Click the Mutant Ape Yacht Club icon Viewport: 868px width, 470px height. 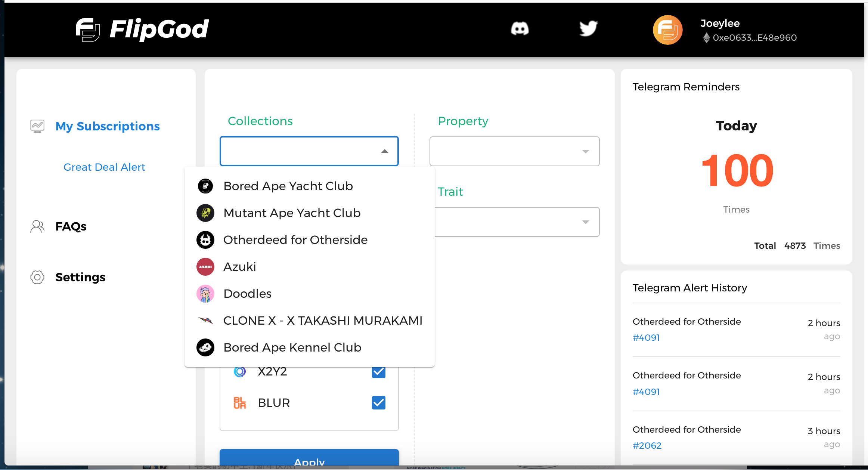coord(205,213)
